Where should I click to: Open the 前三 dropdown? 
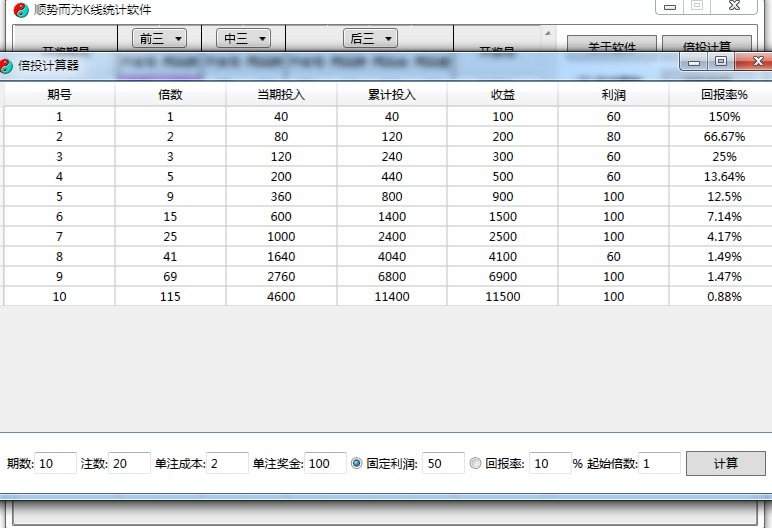160,38
